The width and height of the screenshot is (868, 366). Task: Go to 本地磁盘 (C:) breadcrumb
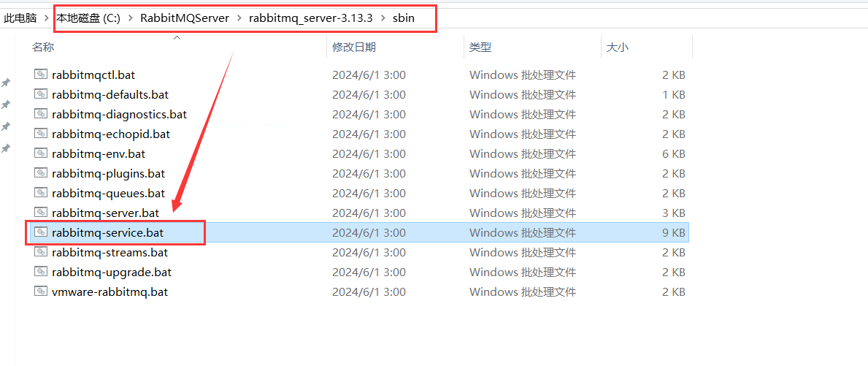88,18
